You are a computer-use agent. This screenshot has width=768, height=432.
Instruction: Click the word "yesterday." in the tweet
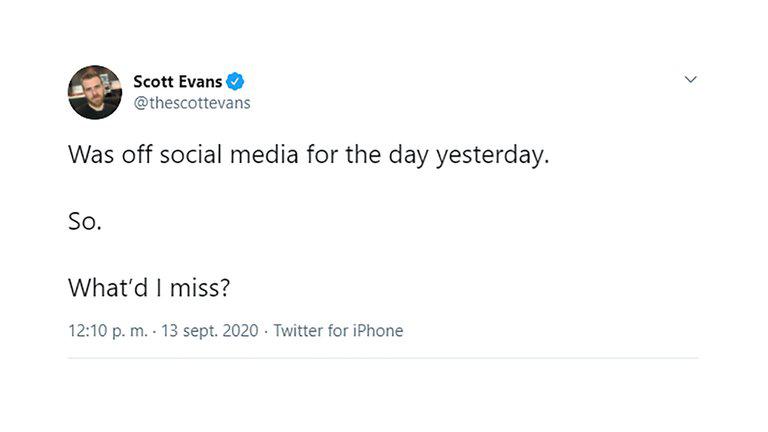[492, 157]
